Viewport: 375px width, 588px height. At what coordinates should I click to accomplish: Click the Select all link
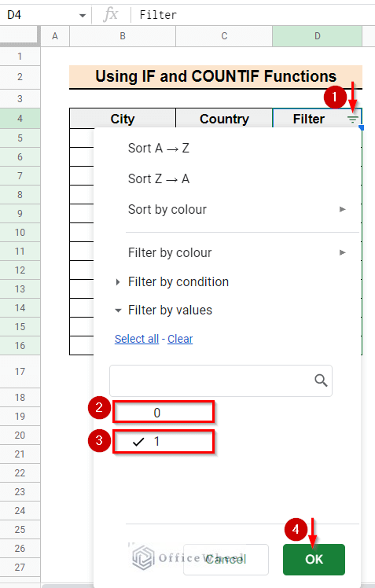(137, 339)
